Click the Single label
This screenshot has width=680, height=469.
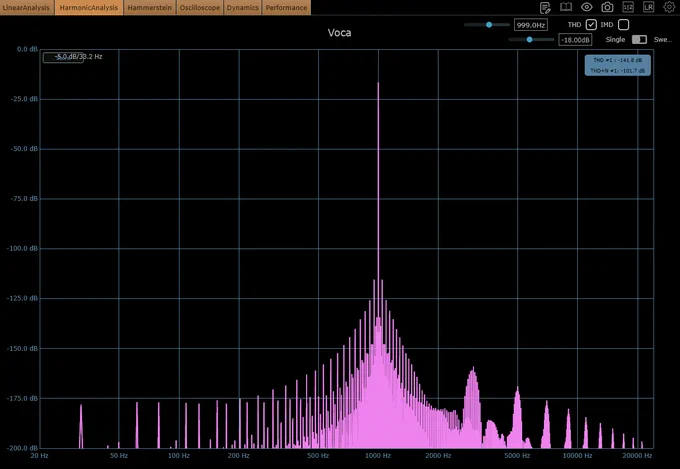pyautogui.click(x=615, y=39)
